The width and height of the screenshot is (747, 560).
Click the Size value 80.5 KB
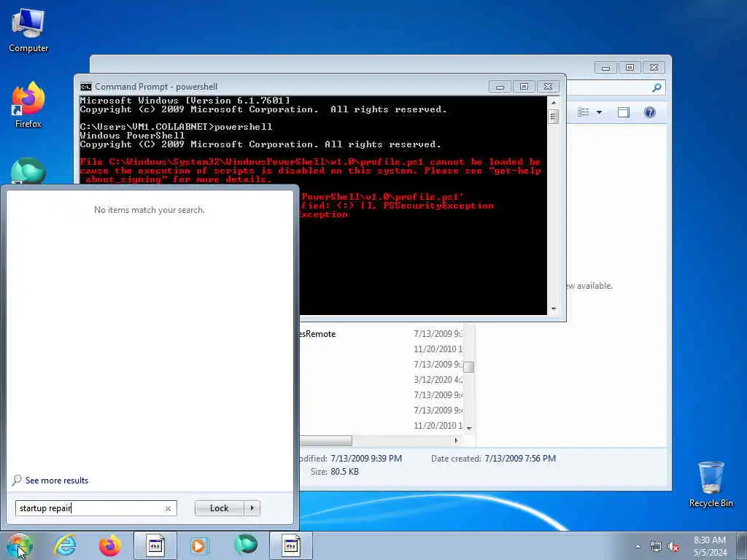pos(344,472)
